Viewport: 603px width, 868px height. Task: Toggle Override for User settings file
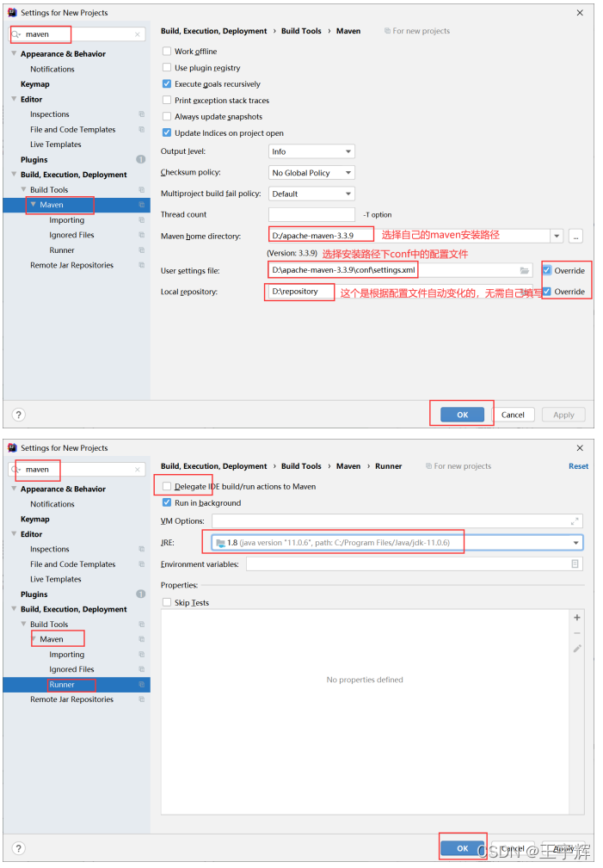pyautogui.click(x=547, y=270)
